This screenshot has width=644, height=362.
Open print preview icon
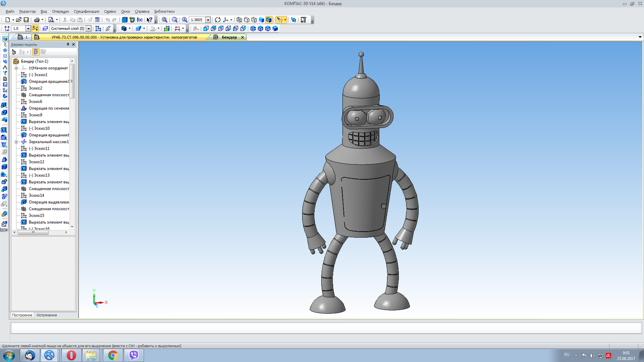tap(51, 20)
